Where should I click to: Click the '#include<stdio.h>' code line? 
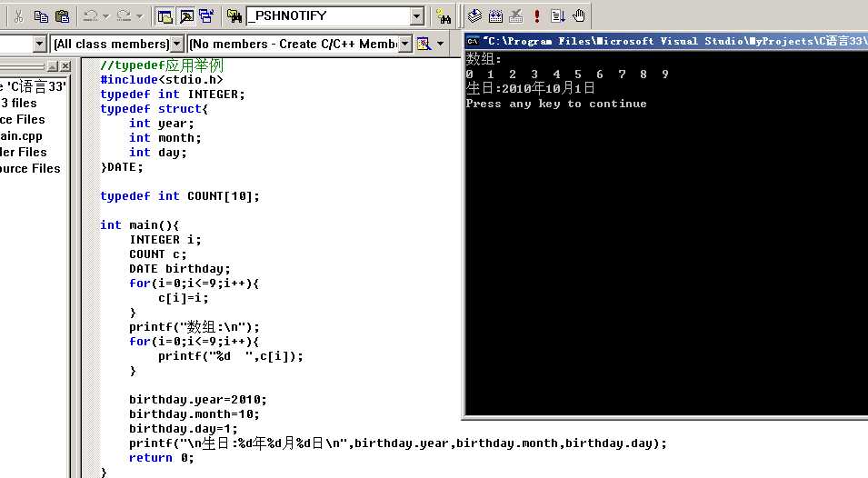coord(162,80)
